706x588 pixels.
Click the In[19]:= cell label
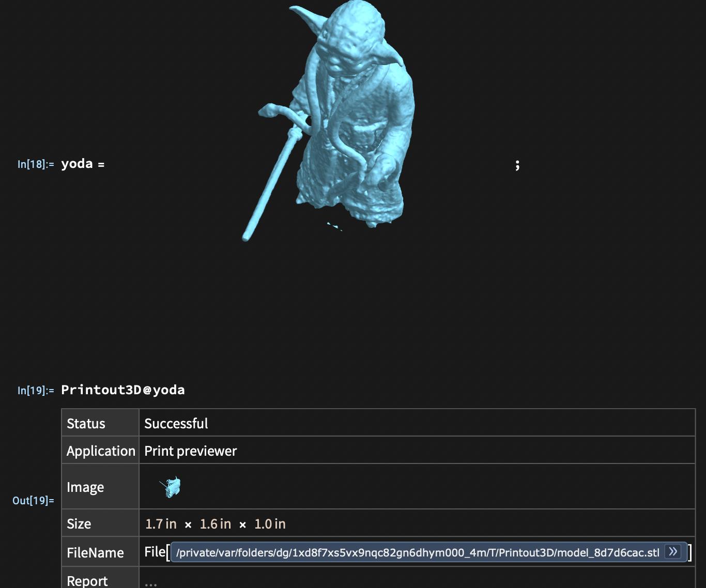36,390
